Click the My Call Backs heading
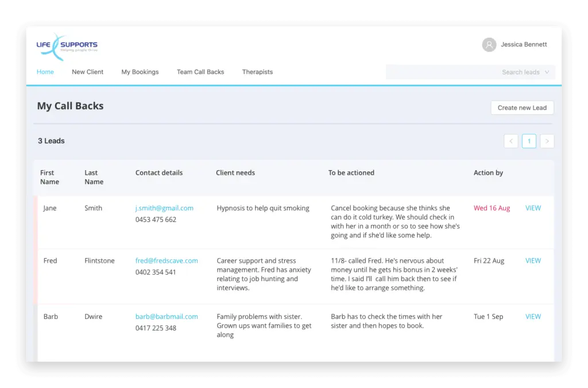Image resolution: width=588 pixels, height=388 pixels. coord(70,106)
